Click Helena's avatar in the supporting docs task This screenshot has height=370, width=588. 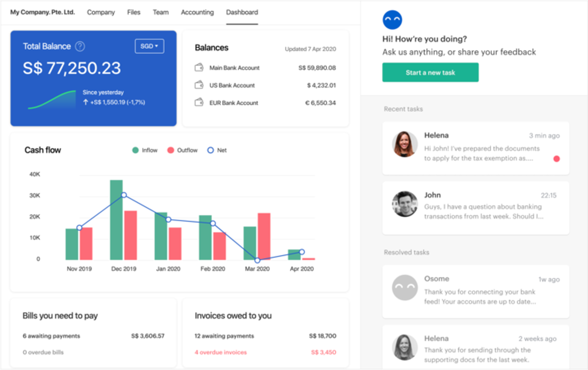(x=405, y=347)
